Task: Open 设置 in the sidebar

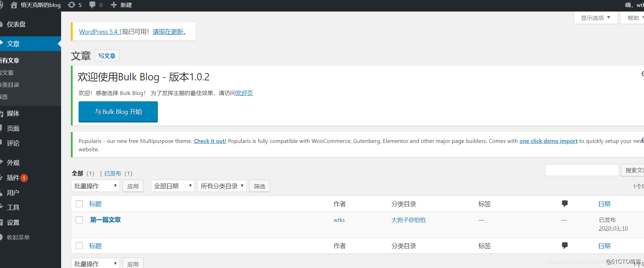Action: click(13, 222)
